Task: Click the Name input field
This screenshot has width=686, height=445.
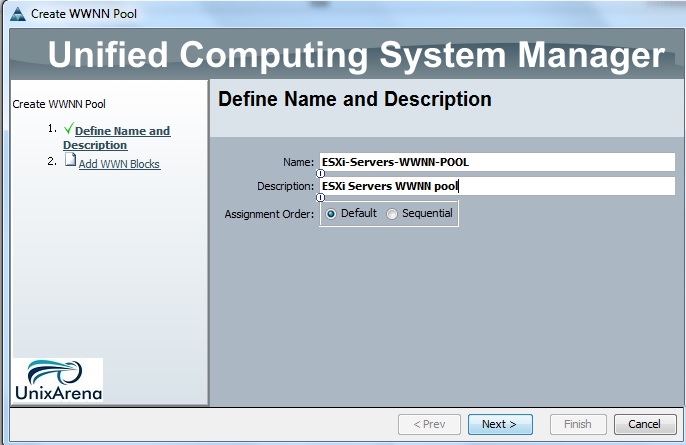Action: coord(497,162)
